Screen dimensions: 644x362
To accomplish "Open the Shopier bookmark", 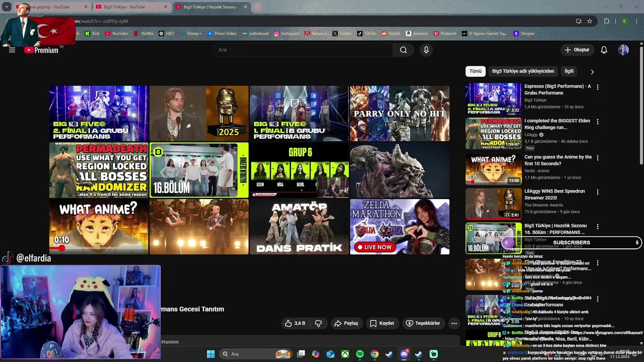I will [x=524, y=34].
